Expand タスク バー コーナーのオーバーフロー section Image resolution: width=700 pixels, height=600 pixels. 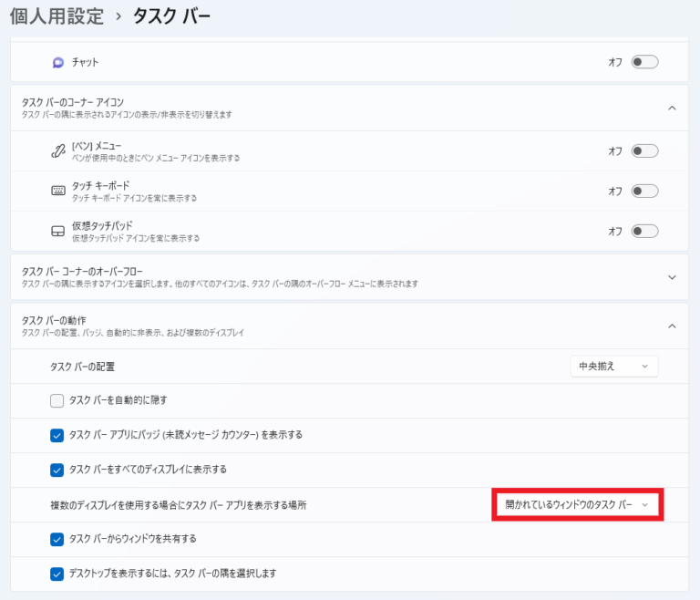click(x=672, y=277)
